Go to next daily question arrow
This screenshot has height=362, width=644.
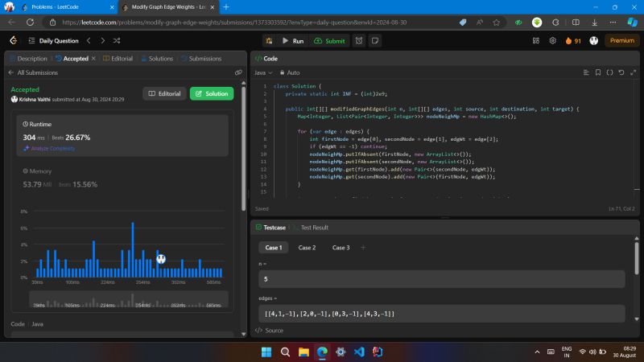click(101, 40)
